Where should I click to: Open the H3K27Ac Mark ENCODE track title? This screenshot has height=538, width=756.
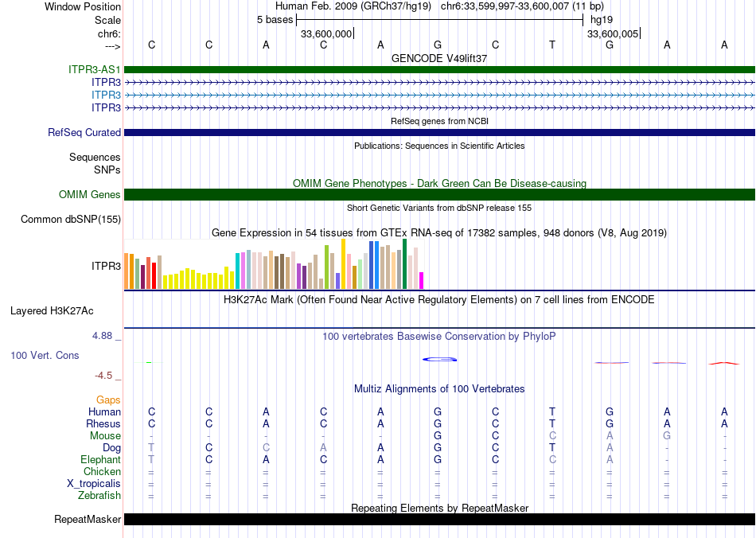point(439,300)
